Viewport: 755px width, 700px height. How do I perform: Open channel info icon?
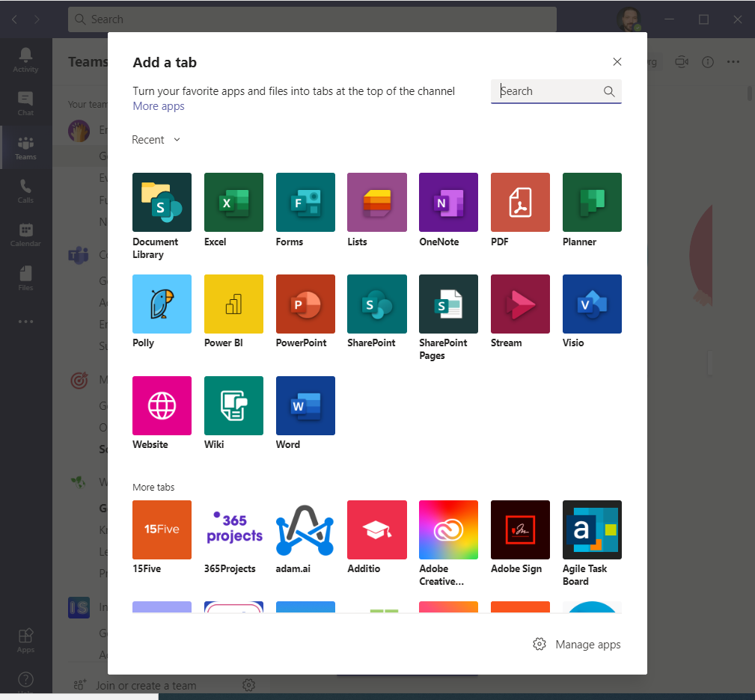click(x=707, y=62)
